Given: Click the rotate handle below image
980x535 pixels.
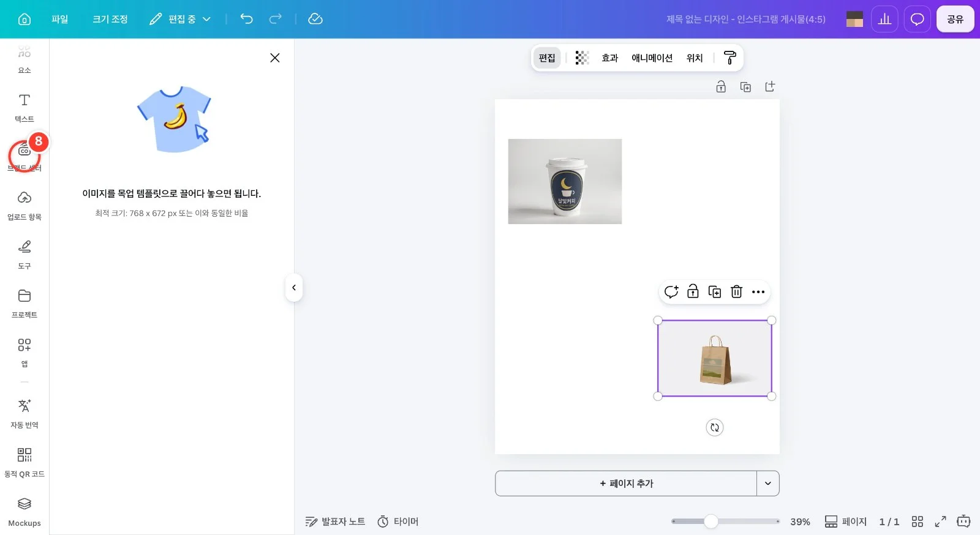Looking at the screenshot, I should coord(715,427).
